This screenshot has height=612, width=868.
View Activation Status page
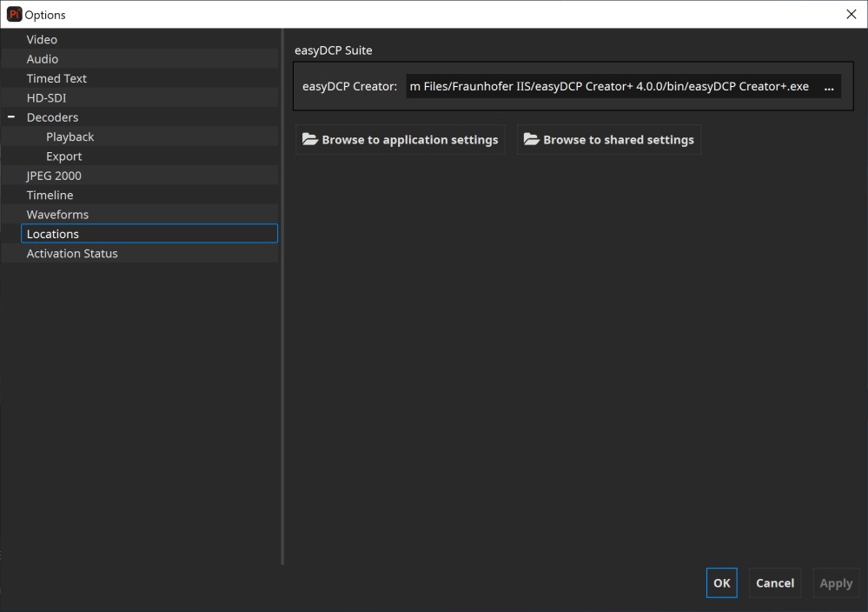(72, 254)
